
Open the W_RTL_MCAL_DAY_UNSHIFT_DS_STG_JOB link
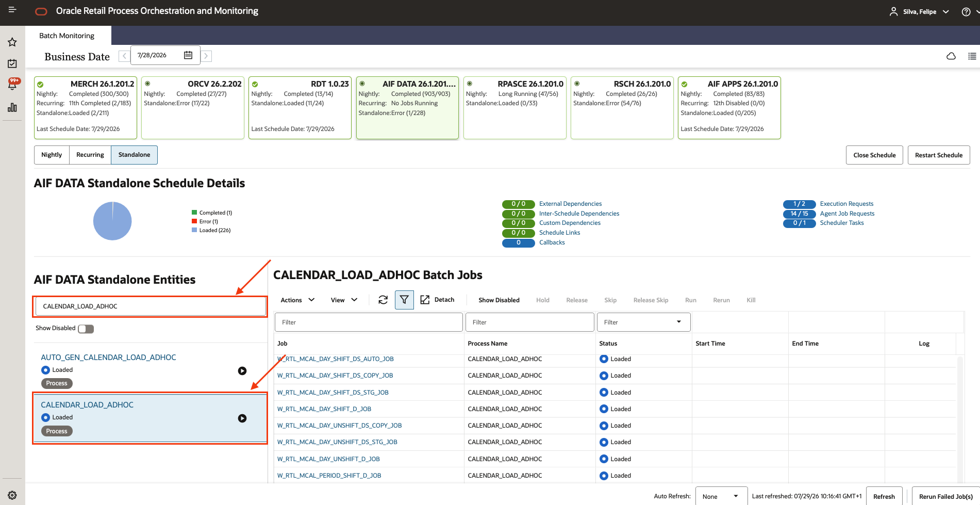337,442
